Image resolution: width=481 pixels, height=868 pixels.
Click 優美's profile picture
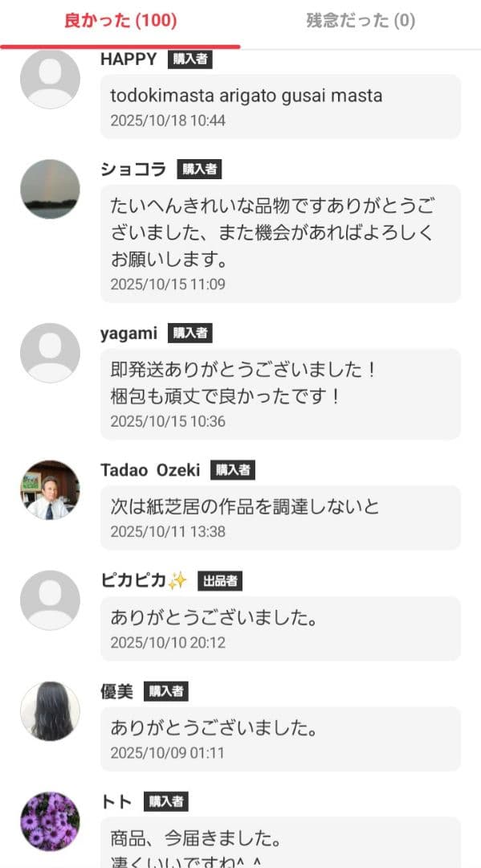click(51, 711)
